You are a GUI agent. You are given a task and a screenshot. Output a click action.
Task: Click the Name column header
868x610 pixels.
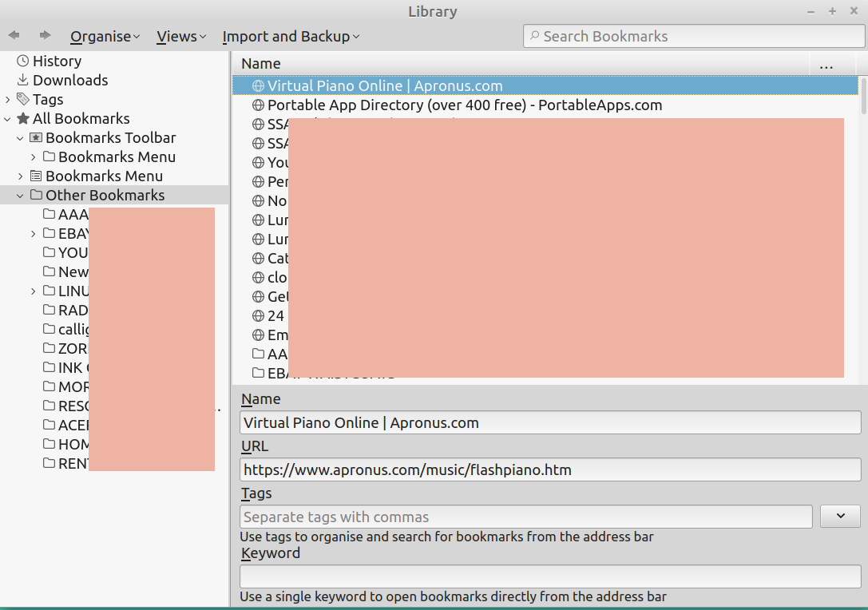pos(261,64)
